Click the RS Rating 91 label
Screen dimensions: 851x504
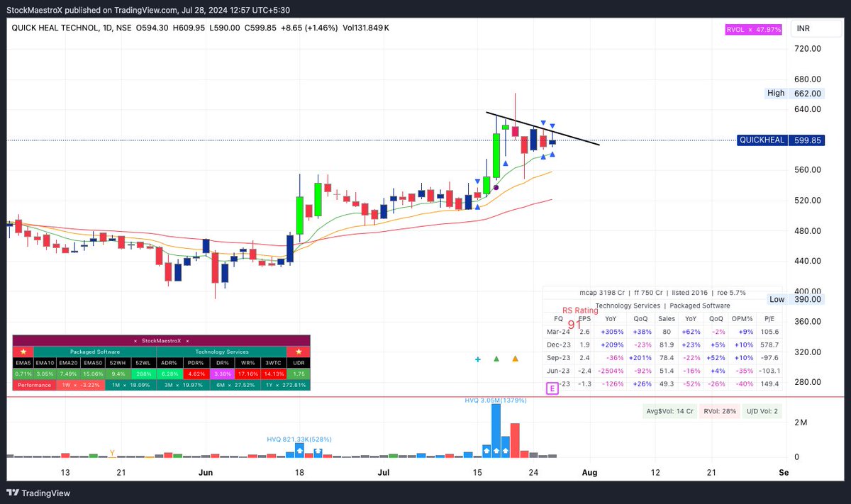tap(579, 318)
